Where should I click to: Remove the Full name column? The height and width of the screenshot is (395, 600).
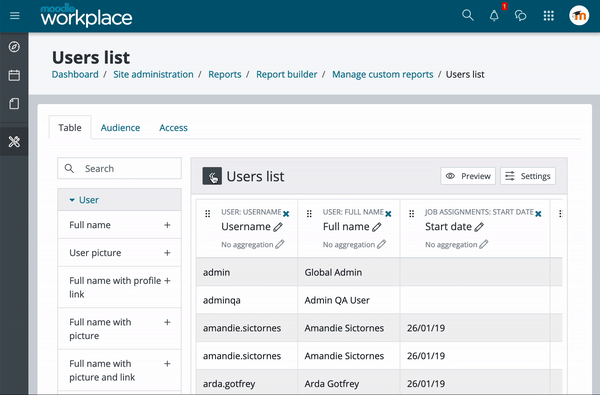coord(388,214)
